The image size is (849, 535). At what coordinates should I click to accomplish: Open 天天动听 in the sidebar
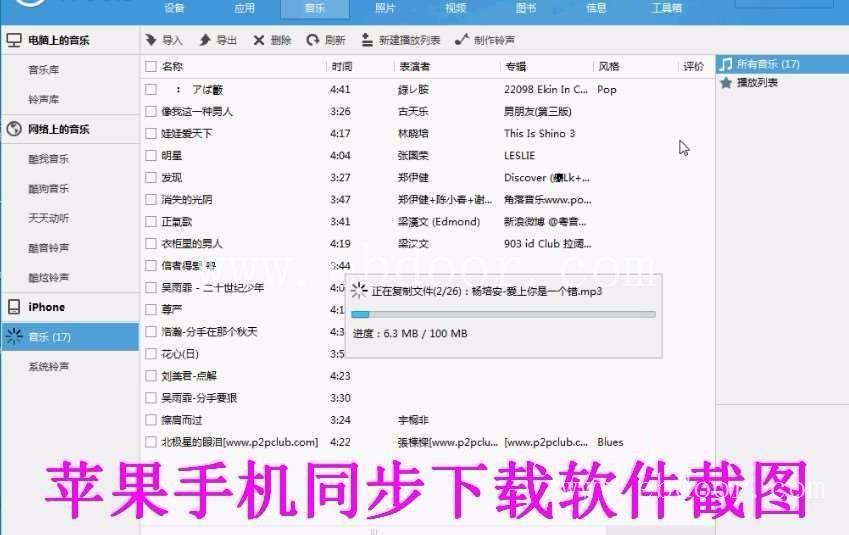(x=49, y=218)
